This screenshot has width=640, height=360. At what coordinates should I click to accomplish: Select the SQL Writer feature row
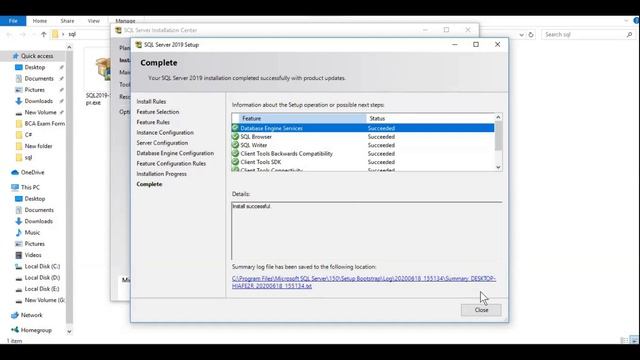(362, 145)
